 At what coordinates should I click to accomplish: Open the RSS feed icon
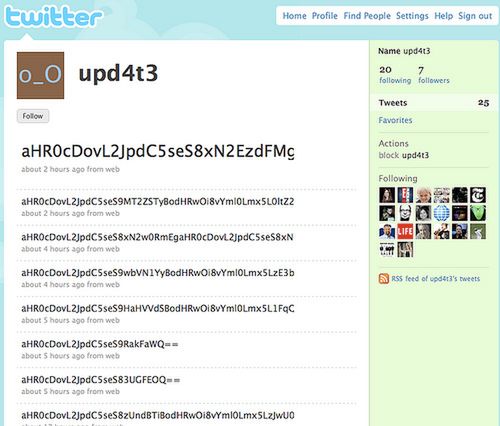(384, 279)
